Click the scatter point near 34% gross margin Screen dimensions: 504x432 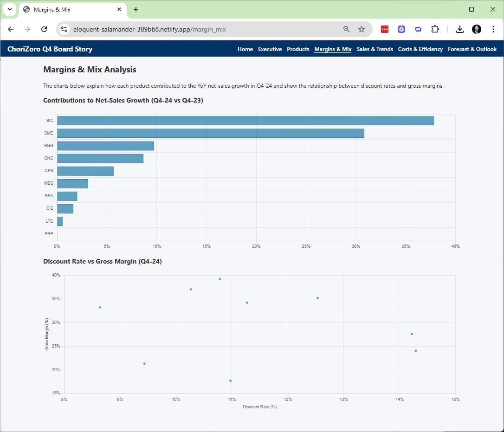point(247,303)
